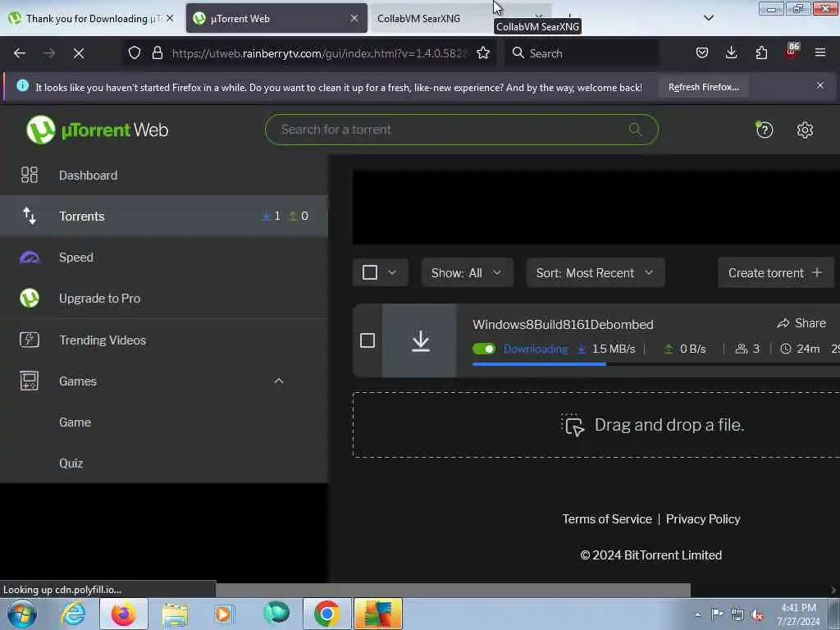Screen dimensions: 840x630
Task: Close the Thank you for Downloading tab
Action: [x=170, y=18]
